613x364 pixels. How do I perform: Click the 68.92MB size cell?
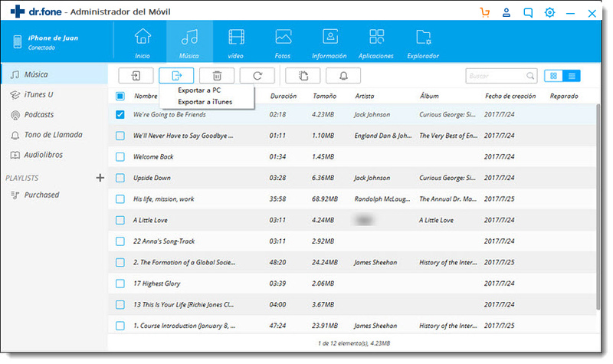point(325,199)
